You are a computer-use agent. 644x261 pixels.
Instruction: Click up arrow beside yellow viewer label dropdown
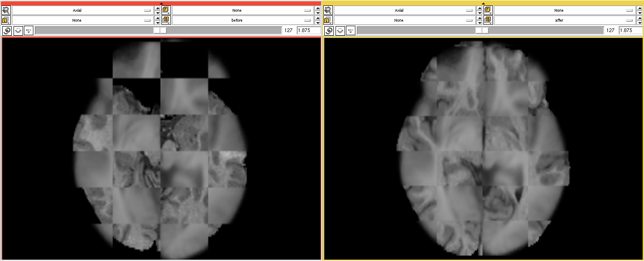[479, 18]
